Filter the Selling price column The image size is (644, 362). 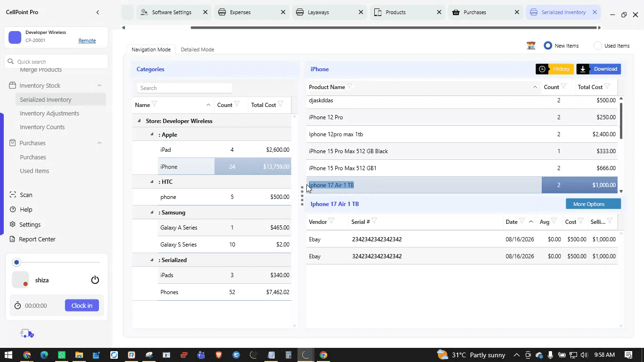pyautogui.click(x=610, y=221)
